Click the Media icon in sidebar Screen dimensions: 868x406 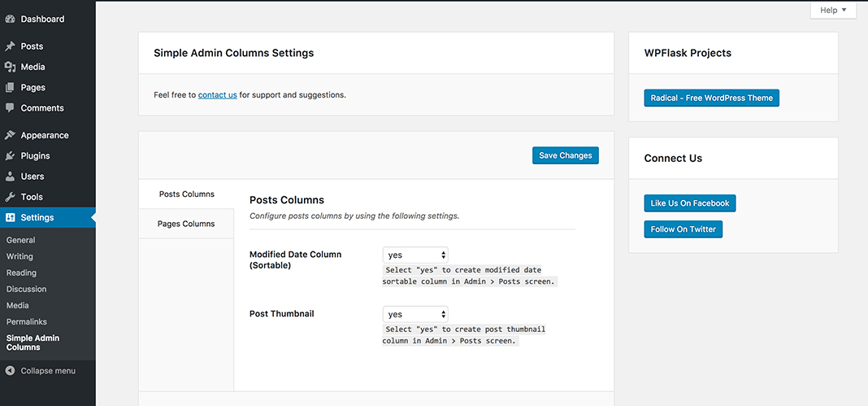(x=10, y=67)
